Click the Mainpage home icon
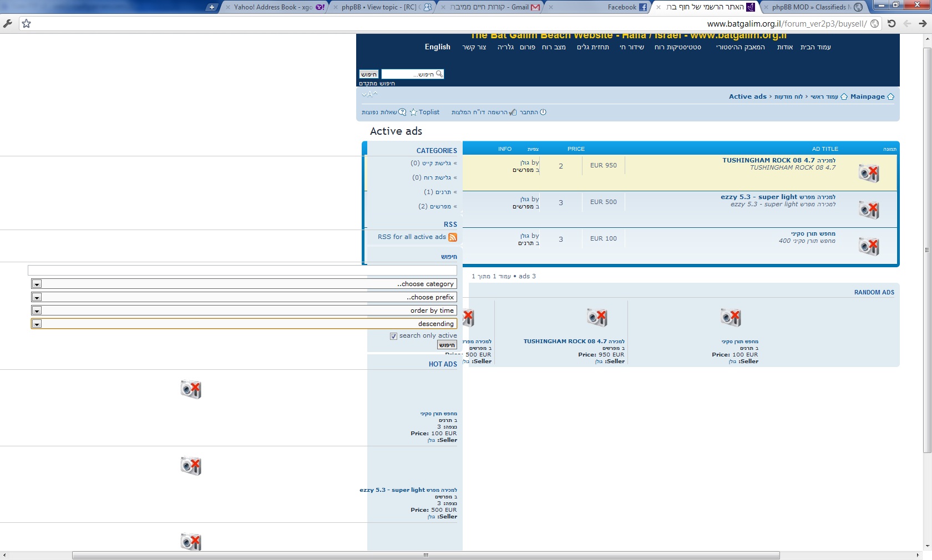The height and width of the screenshot is (560, 932). pyautogui.click(x=890, y=96)
